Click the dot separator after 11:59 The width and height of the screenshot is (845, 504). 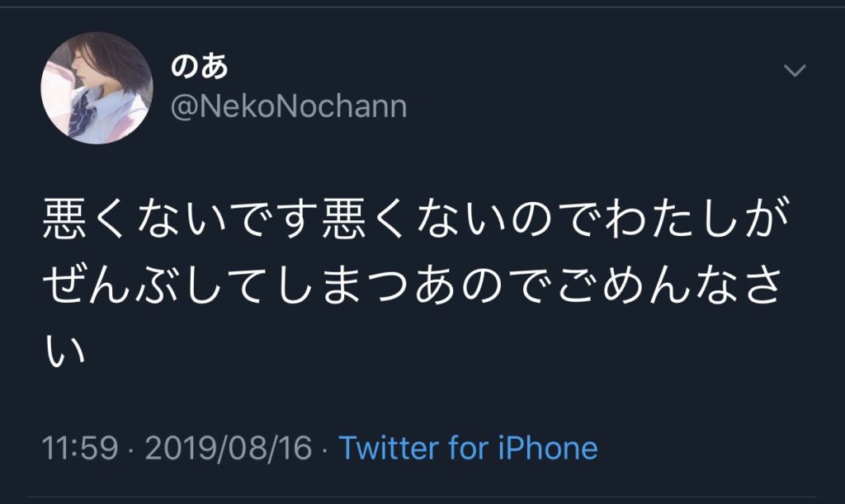pyautogui.click(x=131, y=450)
